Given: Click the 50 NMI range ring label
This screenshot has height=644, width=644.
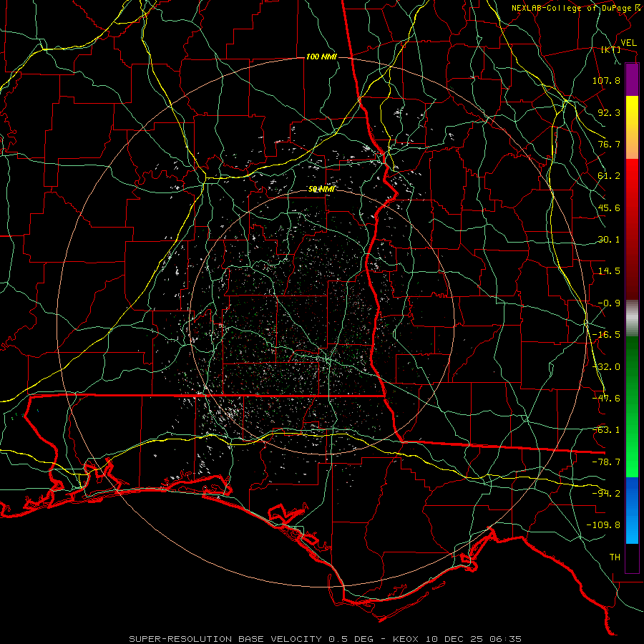Looking at the screenshot, I should click(x=321, y=190).
